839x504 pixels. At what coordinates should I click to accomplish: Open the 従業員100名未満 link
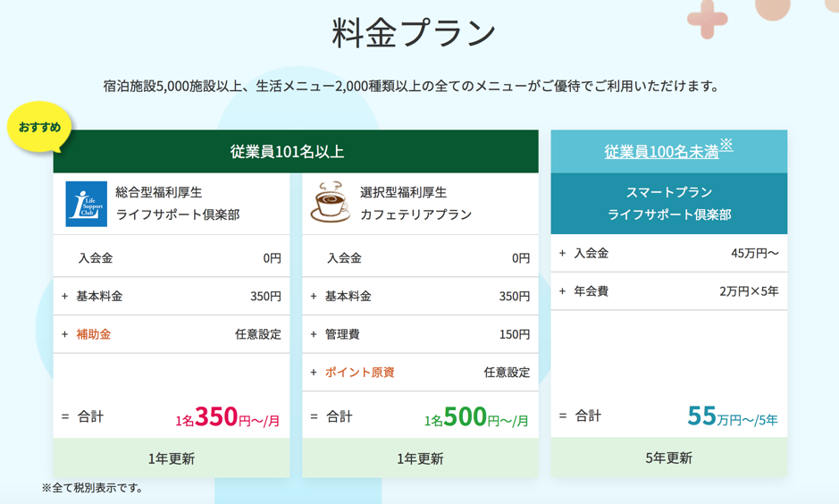tap(661, 151)
